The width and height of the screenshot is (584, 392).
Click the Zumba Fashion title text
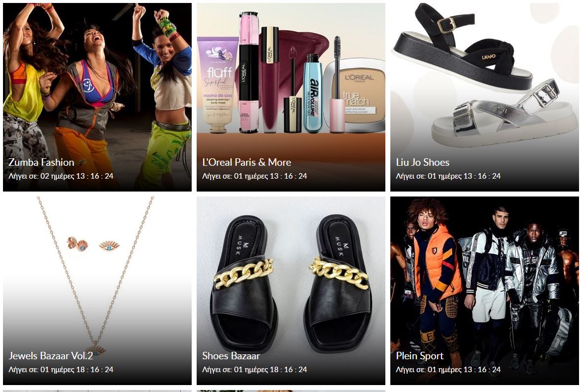[x=41, y=162]
